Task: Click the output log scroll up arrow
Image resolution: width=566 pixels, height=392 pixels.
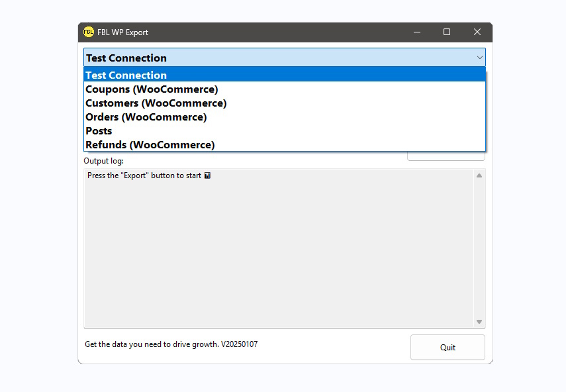Action: pyautogui.click(x=479, y=175)
